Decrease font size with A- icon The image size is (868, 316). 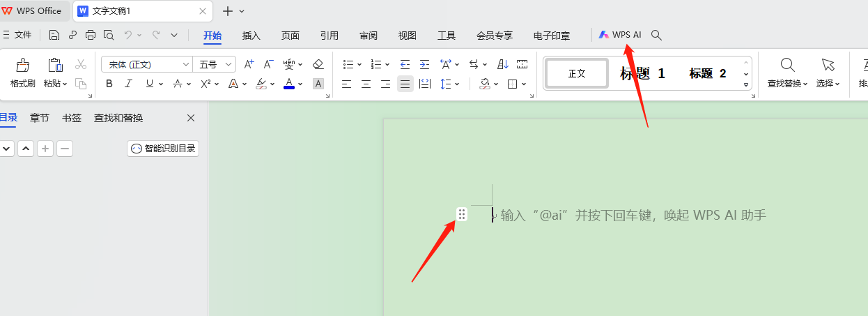click(x=268, y=64)
